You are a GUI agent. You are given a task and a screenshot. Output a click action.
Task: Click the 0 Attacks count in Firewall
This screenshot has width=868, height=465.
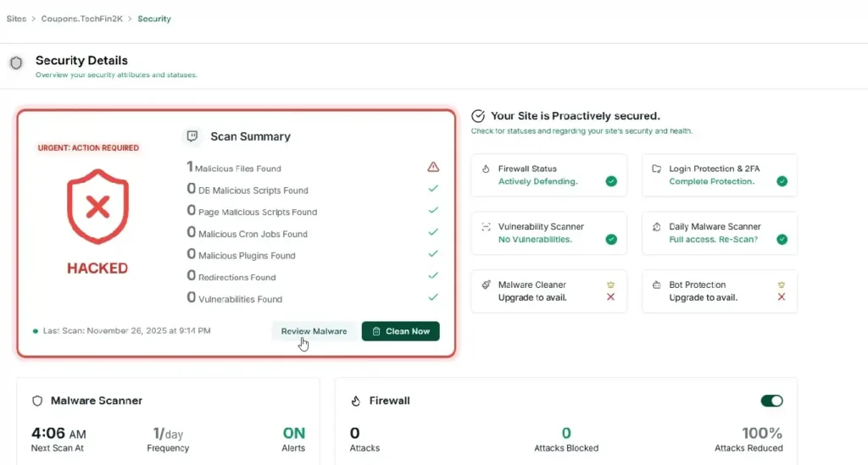pos(355,433)
